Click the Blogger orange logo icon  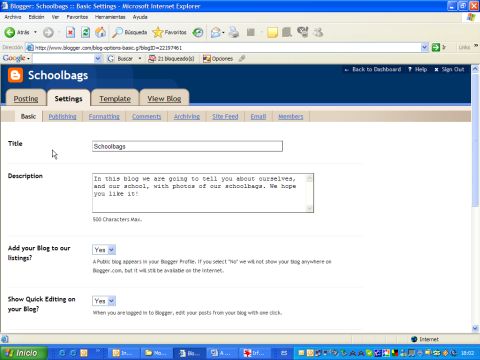15,75
